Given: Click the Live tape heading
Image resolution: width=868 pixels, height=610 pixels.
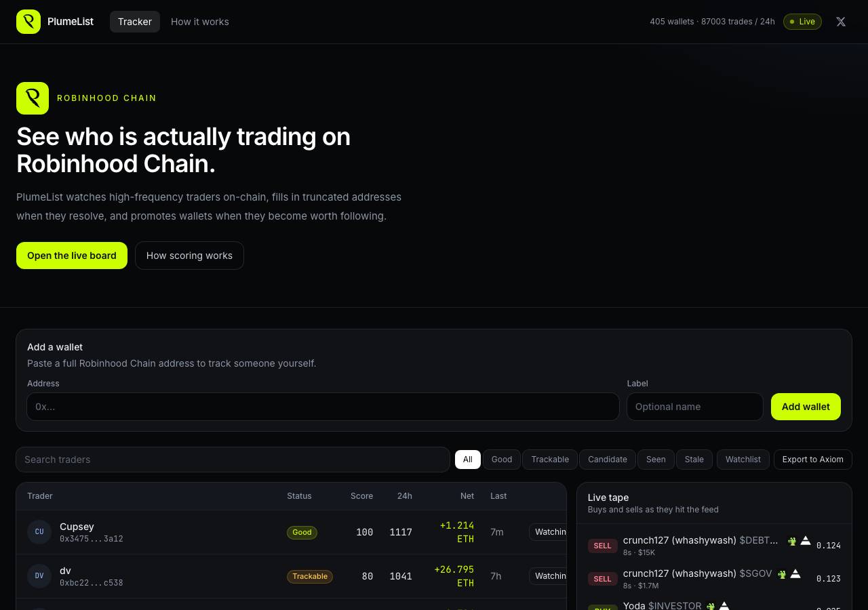Looking at the screenshot, I should pos(608,497).
